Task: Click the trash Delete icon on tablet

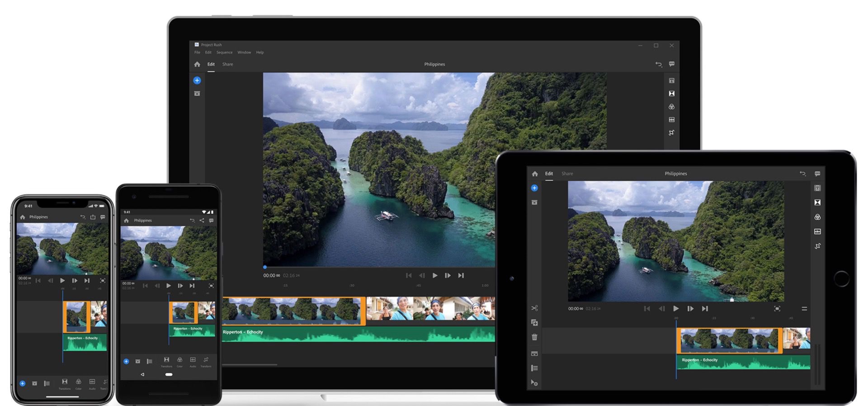Action: 534,337
